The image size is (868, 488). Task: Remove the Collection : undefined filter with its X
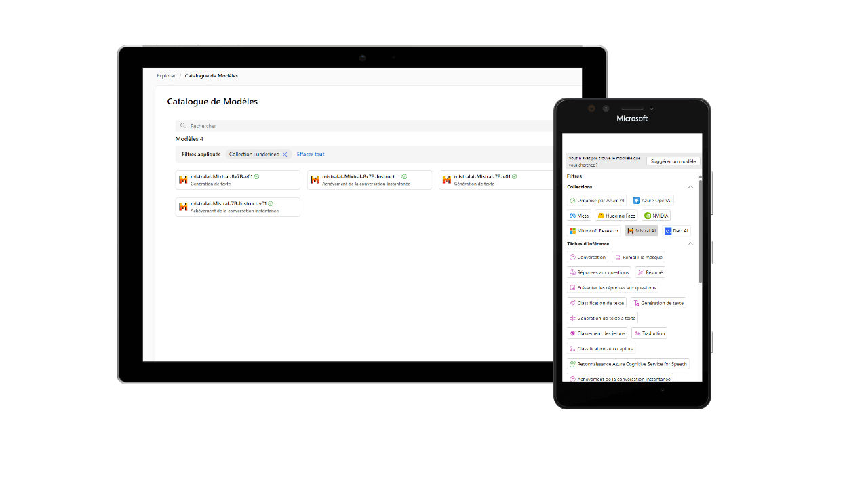click(285, 155)
